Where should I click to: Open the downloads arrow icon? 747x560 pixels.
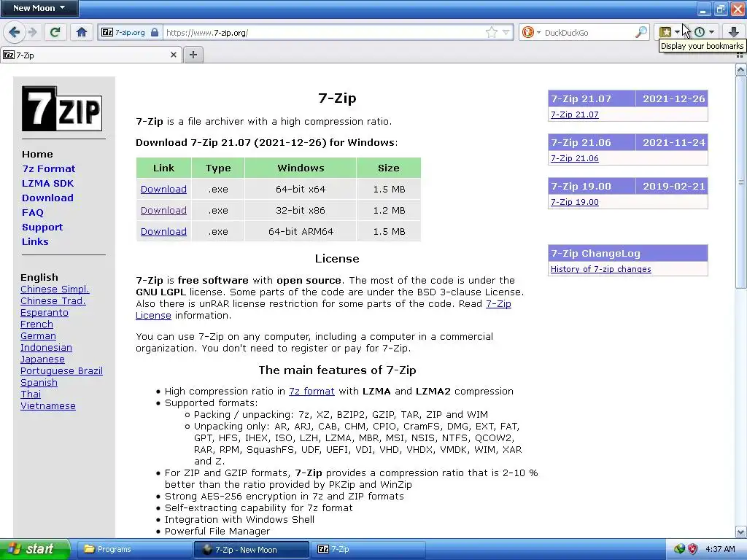click(734, 32)
